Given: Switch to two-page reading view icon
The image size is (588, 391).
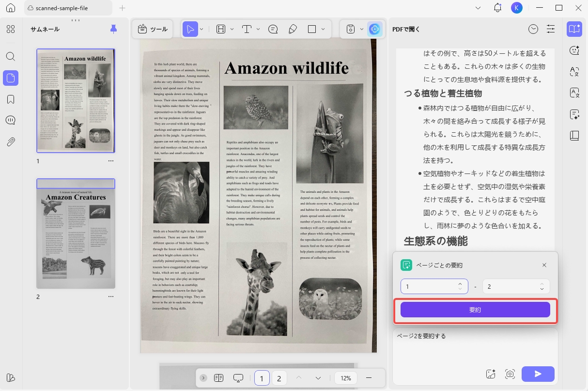Looking at the screenshot, I should [218, 378].
